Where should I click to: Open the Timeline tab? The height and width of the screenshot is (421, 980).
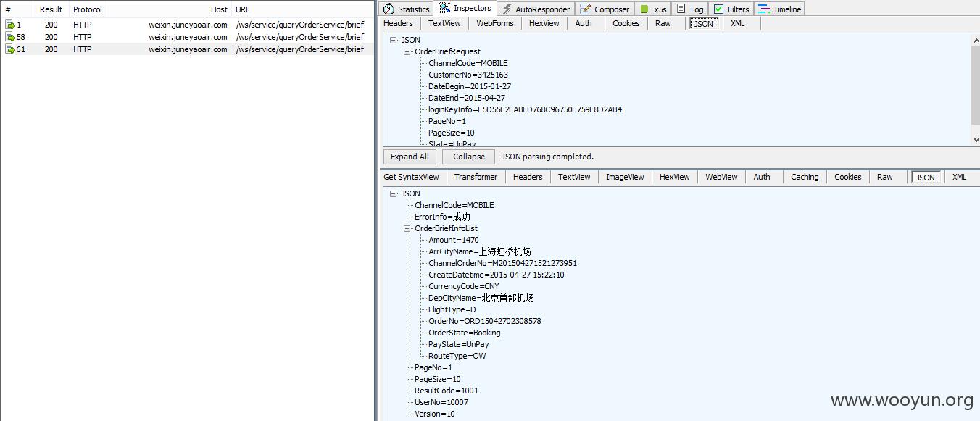pyautogui.click(x=780, y=9)
